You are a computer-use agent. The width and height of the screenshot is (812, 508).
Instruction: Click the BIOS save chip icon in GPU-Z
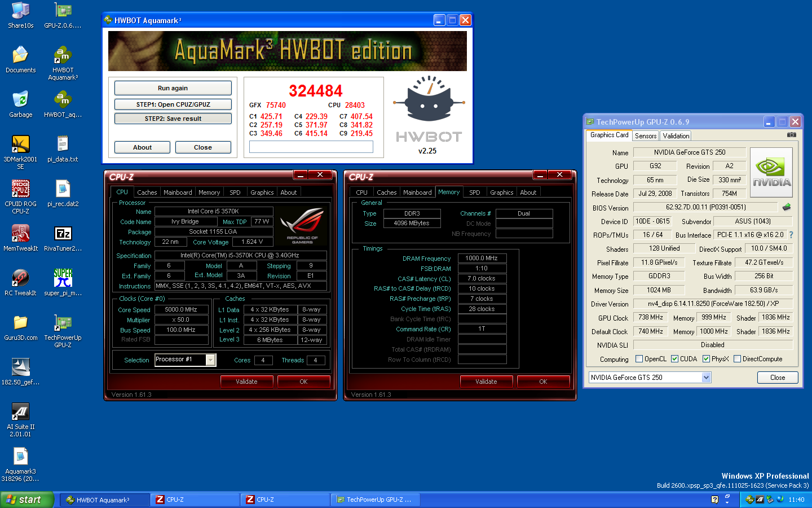tap(787, 207)
